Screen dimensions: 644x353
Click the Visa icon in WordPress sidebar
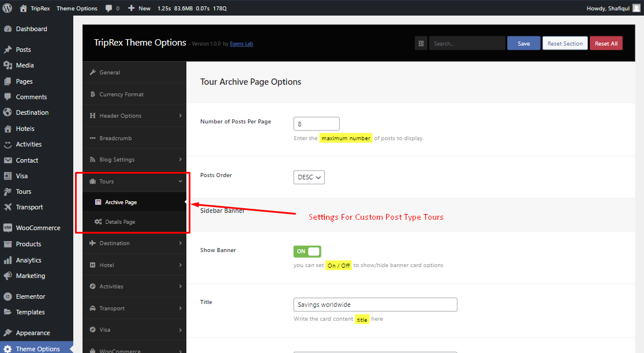pyautogui.click(x=8, y=176)
